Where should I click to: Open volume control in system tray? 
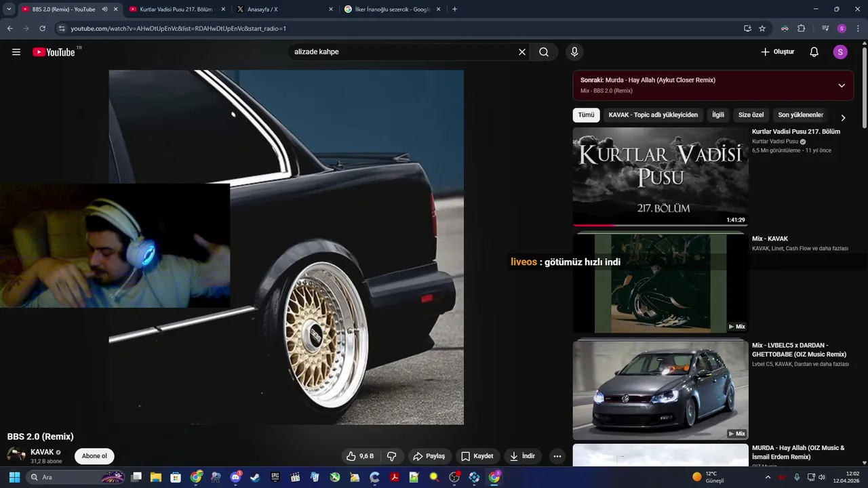tap(822, 477)
